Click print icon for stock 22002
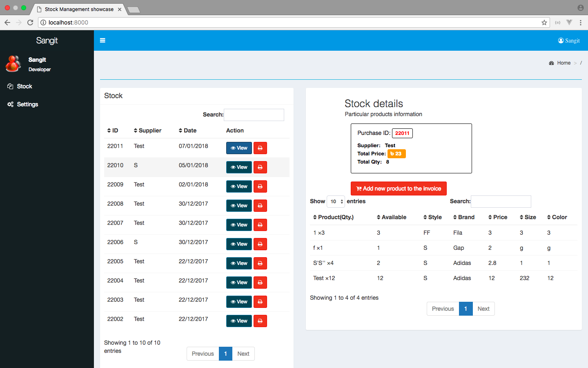 260,321
